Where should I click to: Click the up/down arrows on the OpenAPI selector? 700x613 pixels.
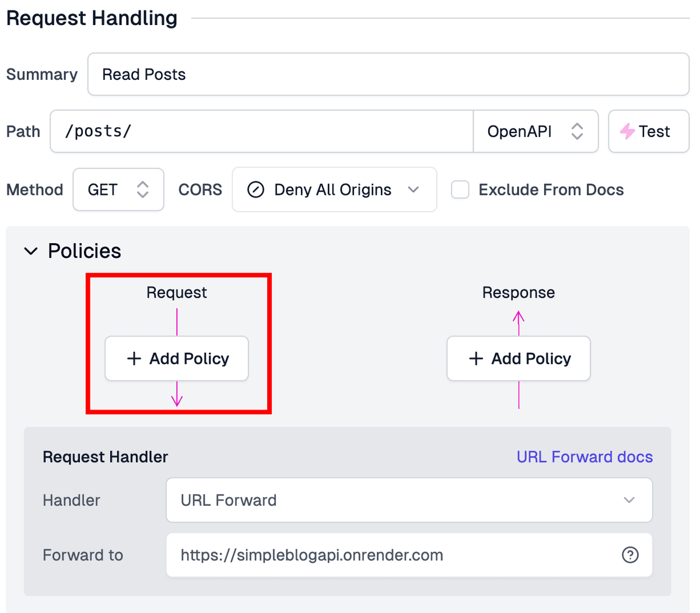[577, 131]
